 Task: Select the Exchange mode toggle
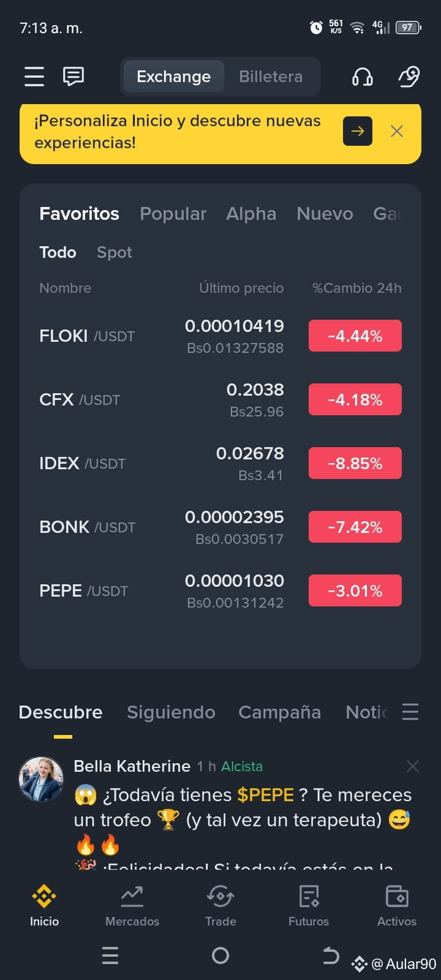pyautogui.click(x=173, y=77)
